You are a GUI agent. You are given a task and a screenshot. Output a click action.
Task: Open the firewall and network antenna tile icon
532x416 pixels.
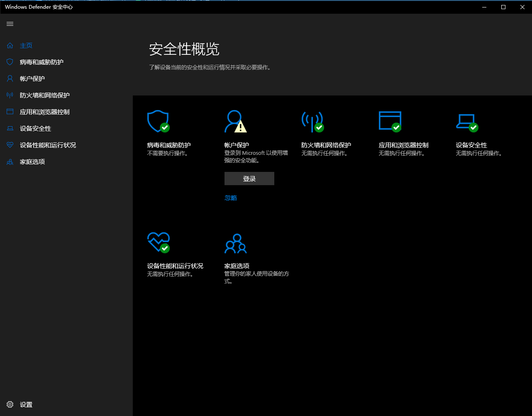tap(312, 121)
